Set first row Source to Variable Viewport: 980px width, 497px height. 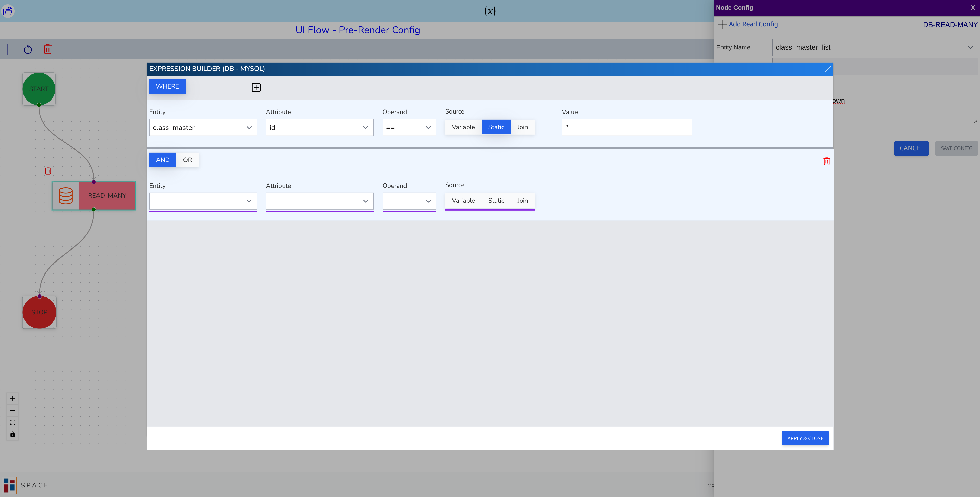463,127
